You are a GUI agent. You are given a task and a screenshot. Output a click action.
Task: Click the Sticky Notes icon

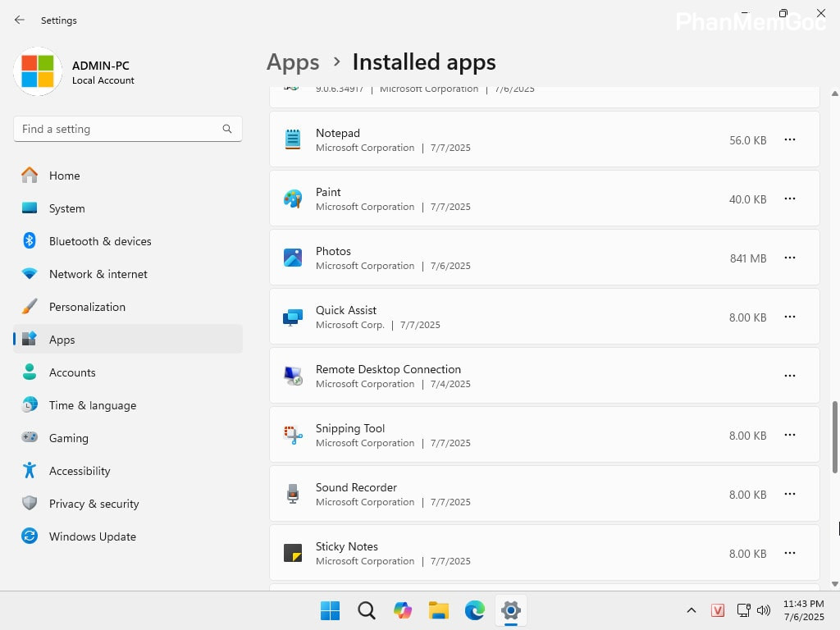click(x=293, y=553)
